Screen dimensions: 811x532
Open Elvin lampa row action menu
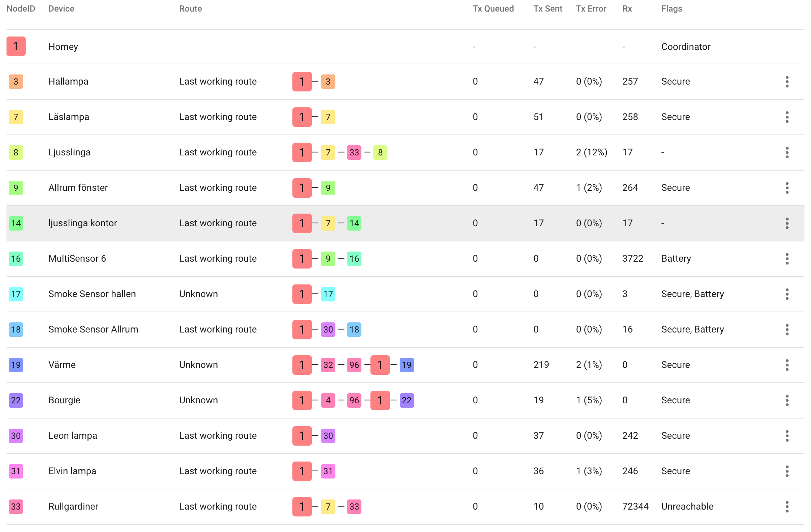[x=787, y=471]
